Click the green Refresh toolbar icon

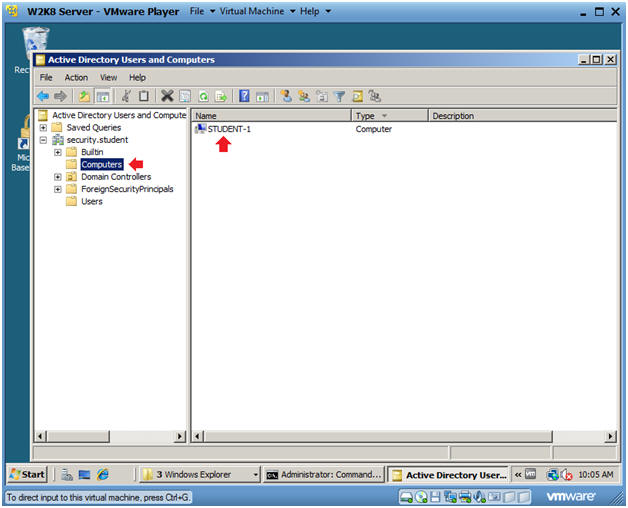pos(203,96)
